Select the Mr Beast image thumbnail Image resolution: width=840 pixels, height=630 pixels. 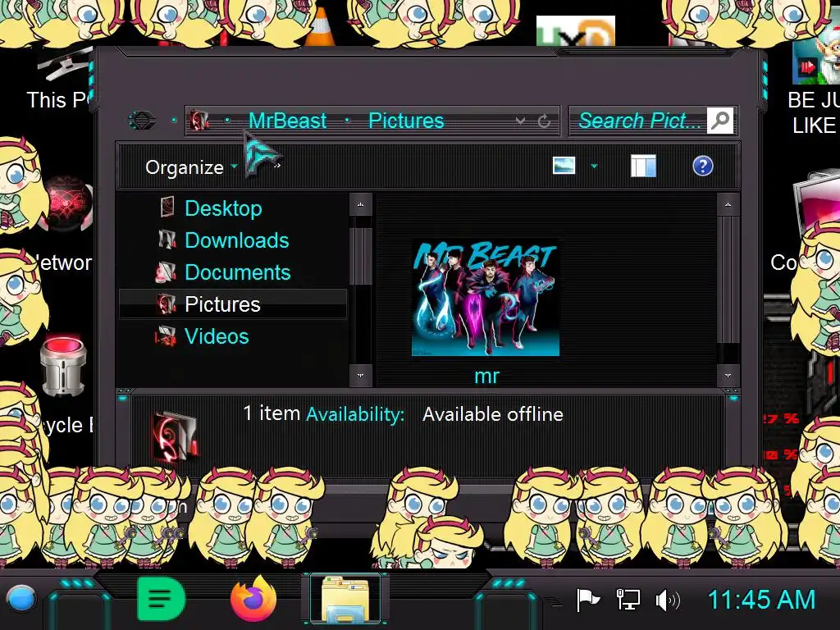486,298
